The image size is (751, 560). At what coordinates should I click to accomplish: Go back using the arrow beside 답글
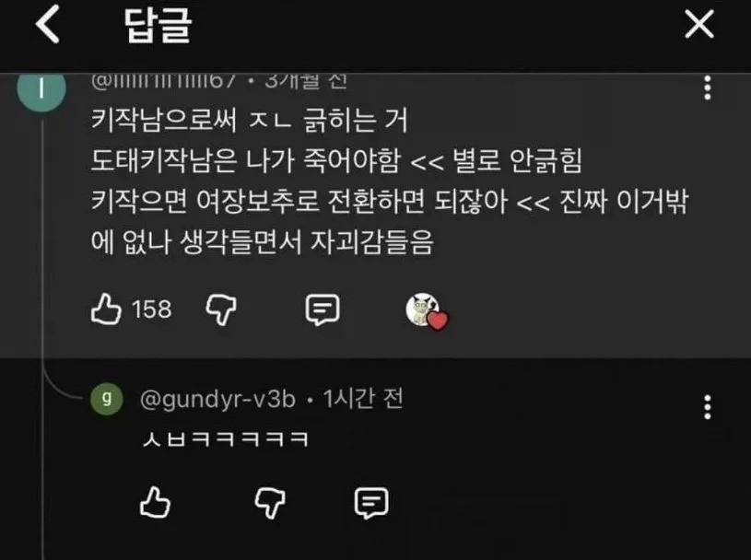click(47, 25)
